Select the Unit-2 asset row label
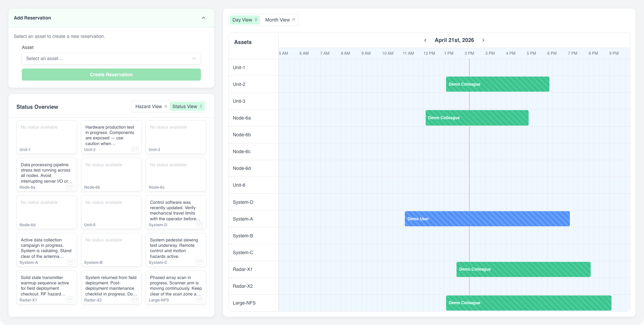 (239, 84)
